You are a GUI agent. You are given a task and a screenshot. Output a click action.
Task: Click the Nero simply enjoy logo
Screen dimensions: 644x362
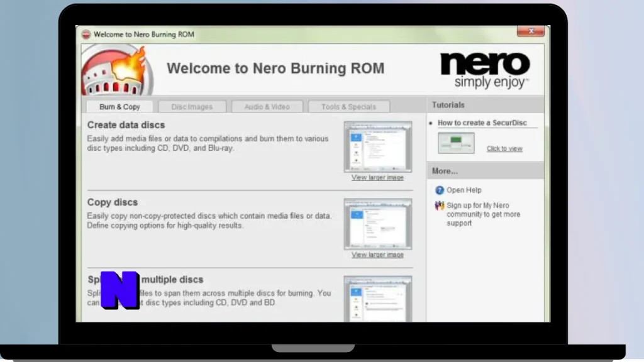tap(485, 69)
